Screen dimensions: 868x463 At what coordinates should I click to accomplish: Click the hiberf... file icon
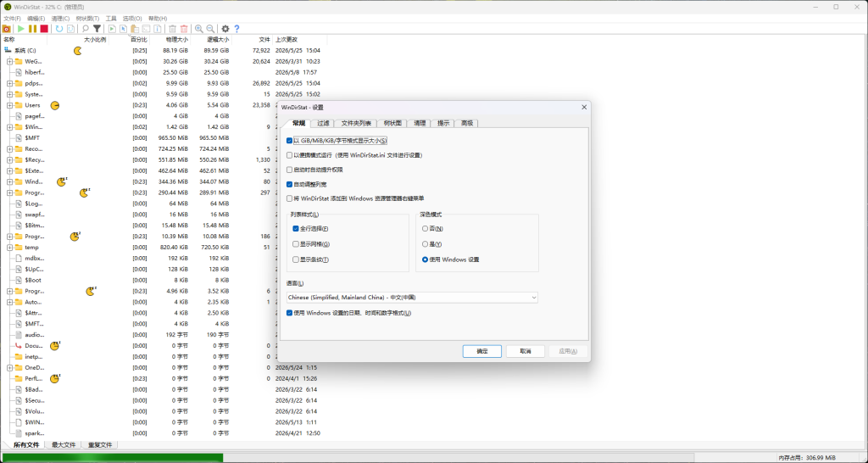19,72
